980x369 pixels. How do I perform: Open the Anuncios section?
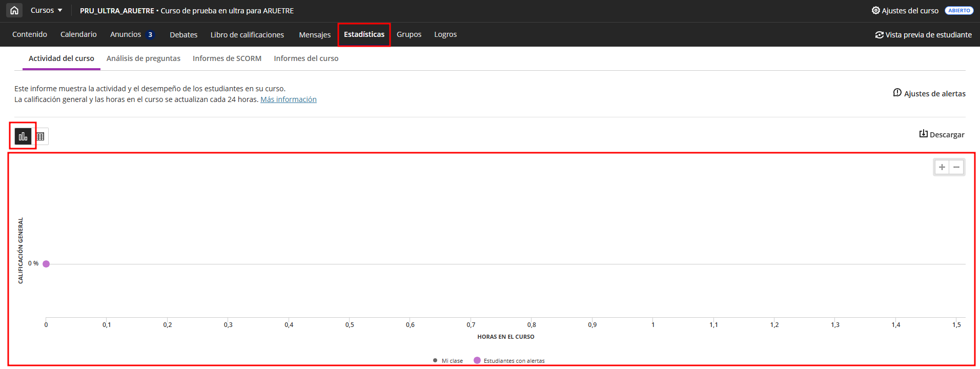(126, 34)
